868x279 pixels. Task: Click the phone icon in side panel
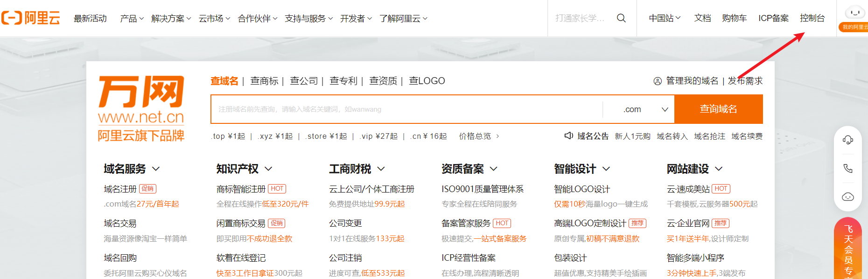click(848, 168)
